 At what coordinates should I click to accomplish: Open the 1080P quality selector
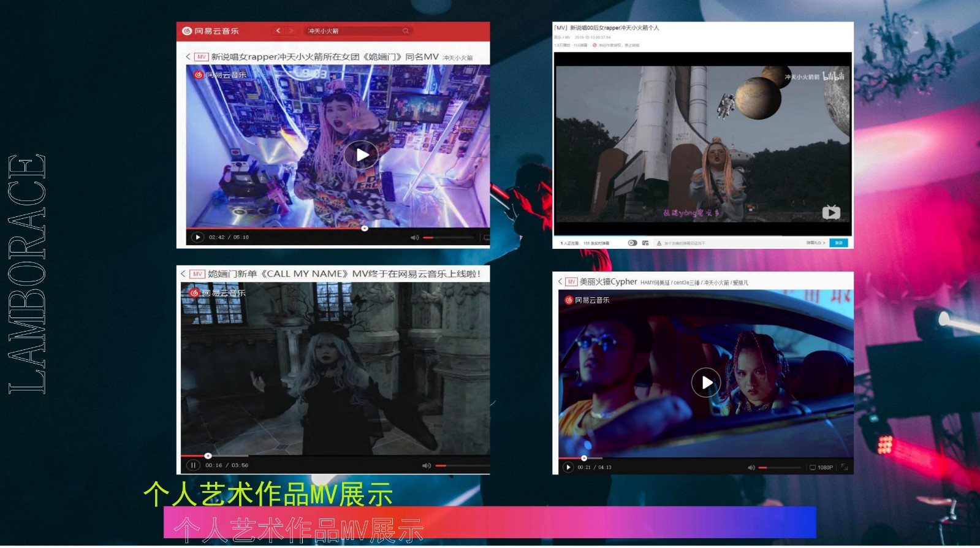click(x=821, y=468)
